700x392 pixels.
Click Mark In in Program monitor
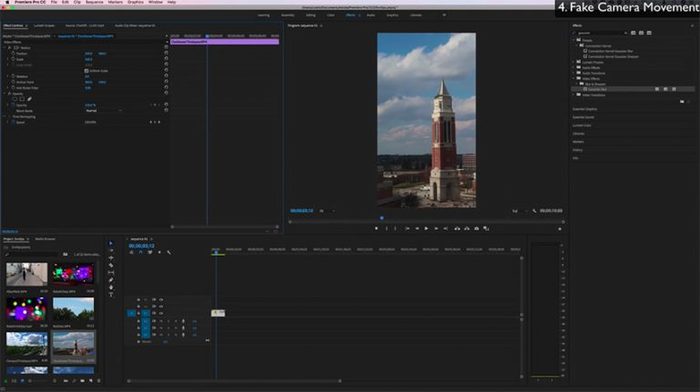tap(387, 229)
